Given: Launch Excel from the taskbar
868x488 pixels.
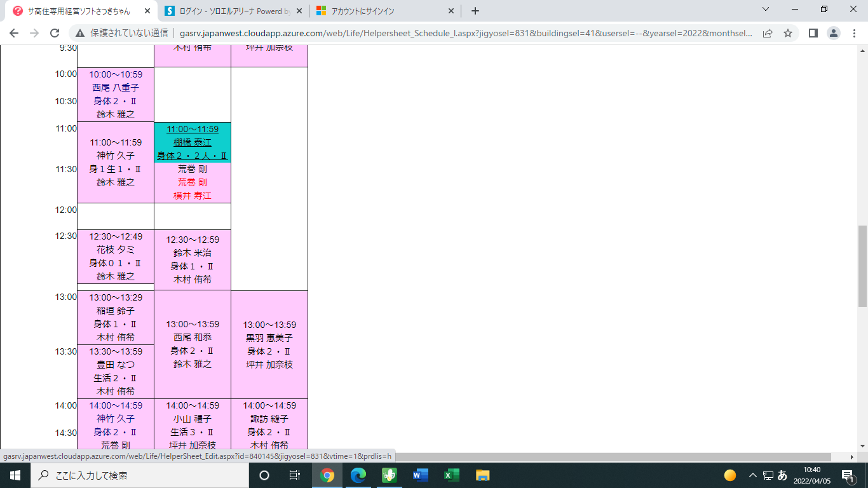Looking at the screenshot, I should [x=452, y=475].
